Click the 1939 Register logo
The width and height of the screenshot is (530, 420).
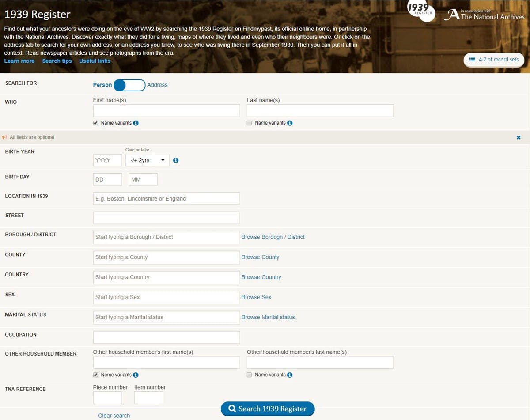pos(420,11)
